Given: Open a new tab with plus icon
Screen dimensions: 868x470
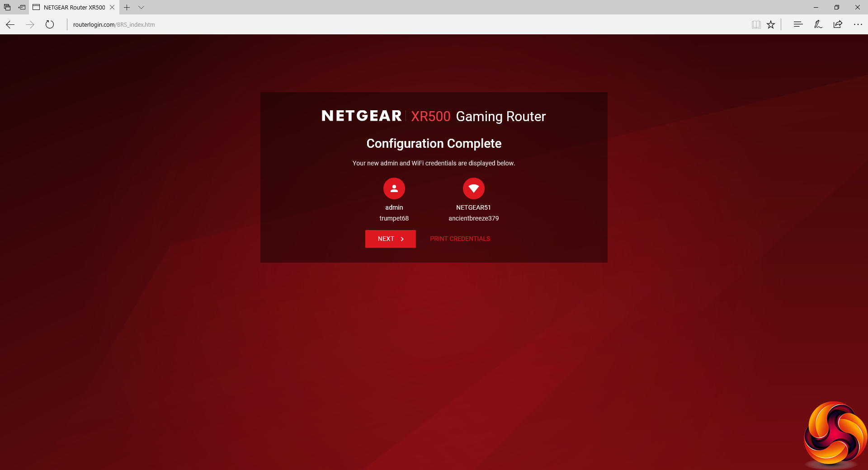Looking at the screenshot, I should (x=127, y=7).
